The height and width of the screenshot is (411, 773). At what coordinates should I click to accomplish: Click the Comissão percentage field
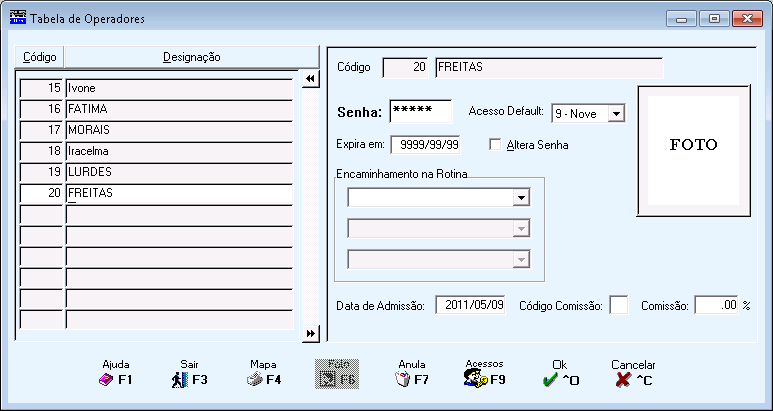tap(716, 305)
